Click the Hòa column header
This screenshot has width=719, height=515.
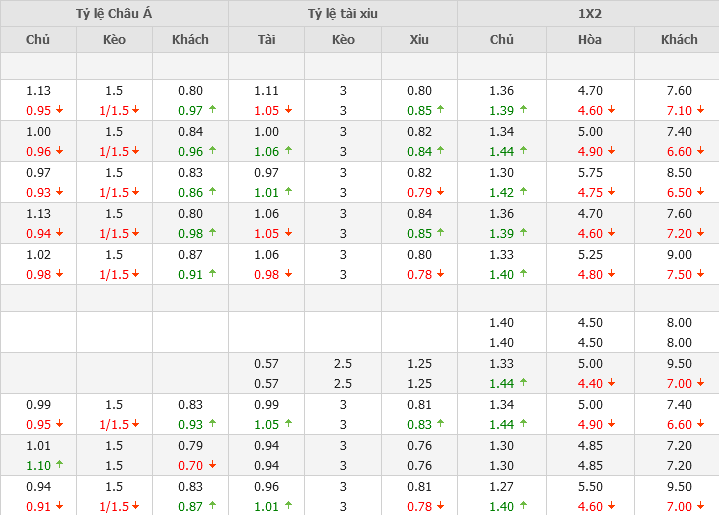[590, 39]
